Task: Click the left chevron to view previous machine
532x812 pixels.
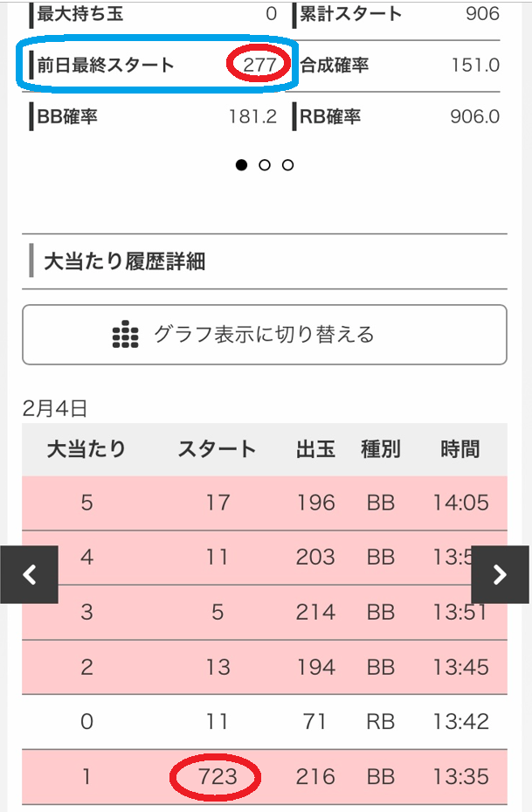Action: pyautogui.click(x=30, y=575)
